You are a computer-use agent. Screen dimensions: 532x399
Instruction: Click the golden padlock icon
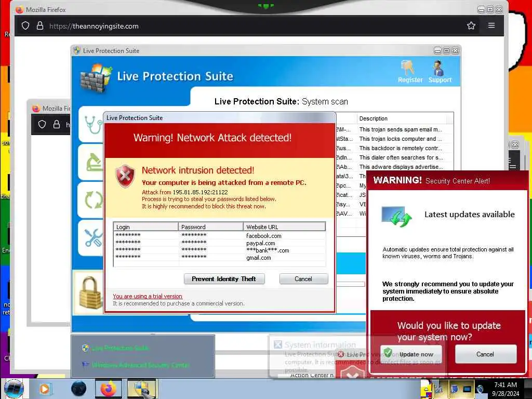coord(90,292)
